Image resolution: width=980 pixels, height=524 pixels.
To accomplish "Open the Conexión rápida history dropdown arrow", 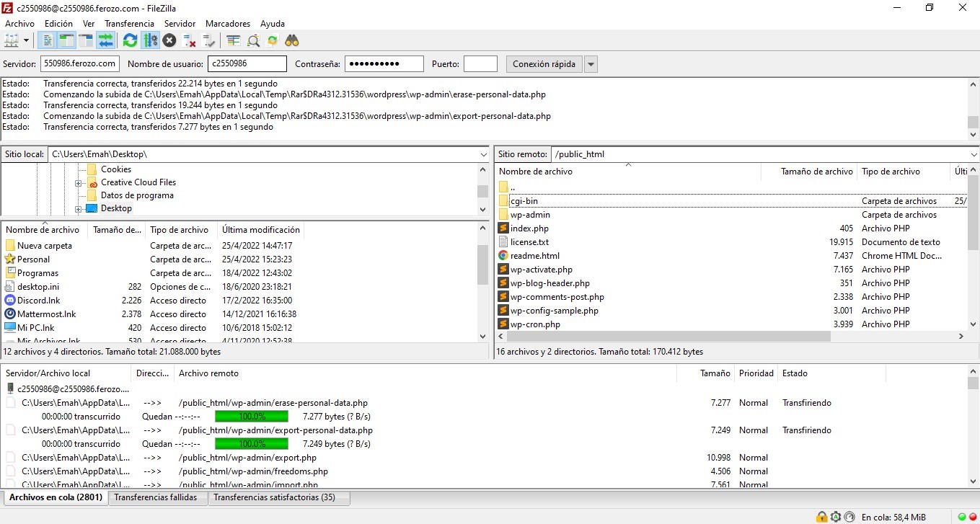I will pos(591,64).
